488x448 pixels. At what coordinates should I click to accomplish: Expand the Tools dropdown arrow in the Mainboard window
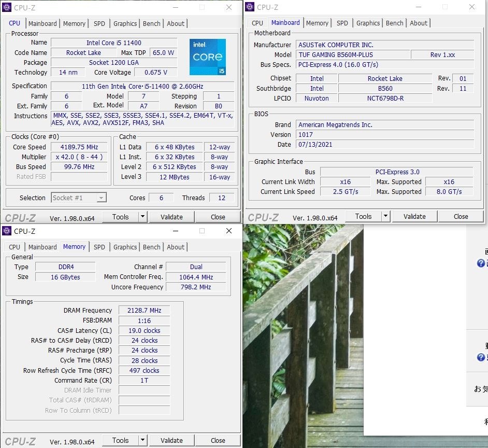[x=385, y=216]
